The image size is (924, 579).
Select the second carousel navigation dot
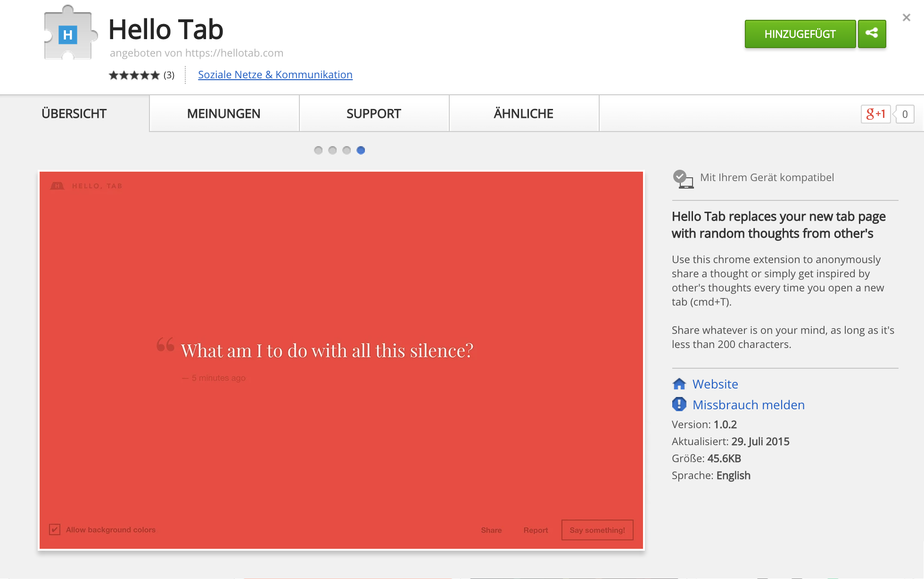click(332, 150)
